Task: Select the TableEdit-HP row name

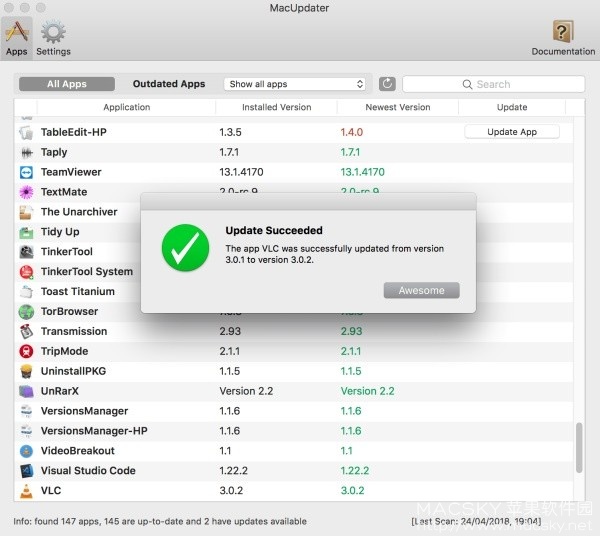Action: pos(73,132)
